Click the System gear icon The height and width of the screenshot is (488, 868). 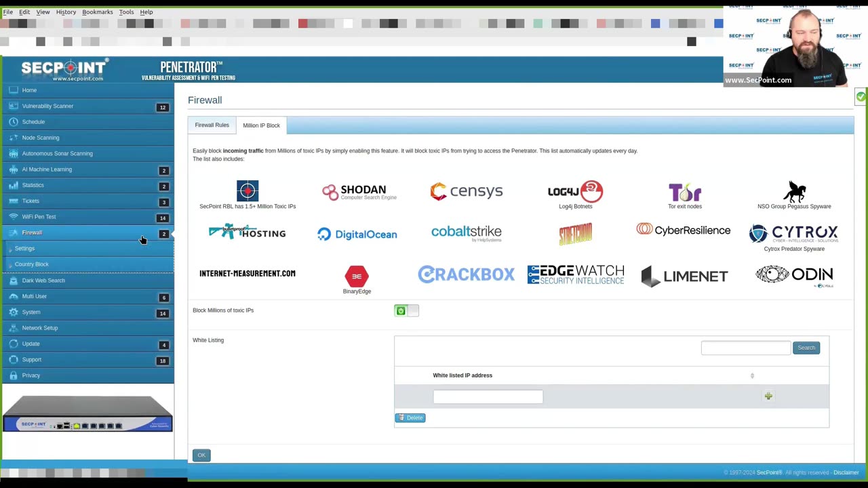[14, 312]
